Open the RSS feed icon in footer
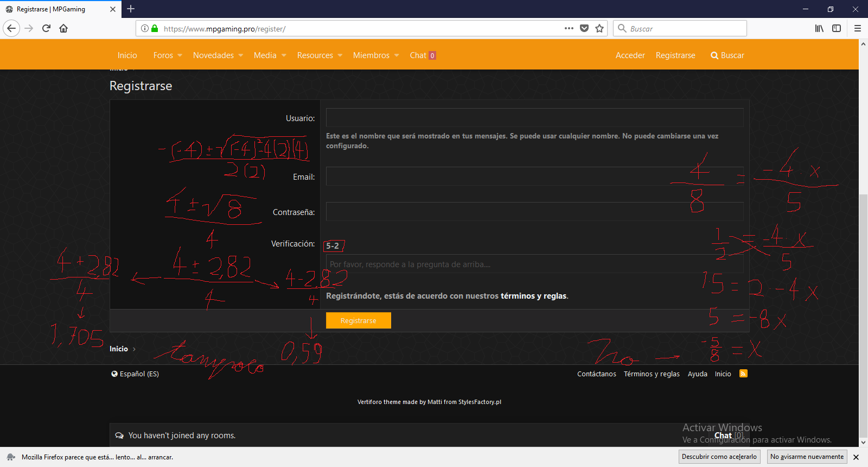This screenshot has height=467, width=868. point(743,374)
